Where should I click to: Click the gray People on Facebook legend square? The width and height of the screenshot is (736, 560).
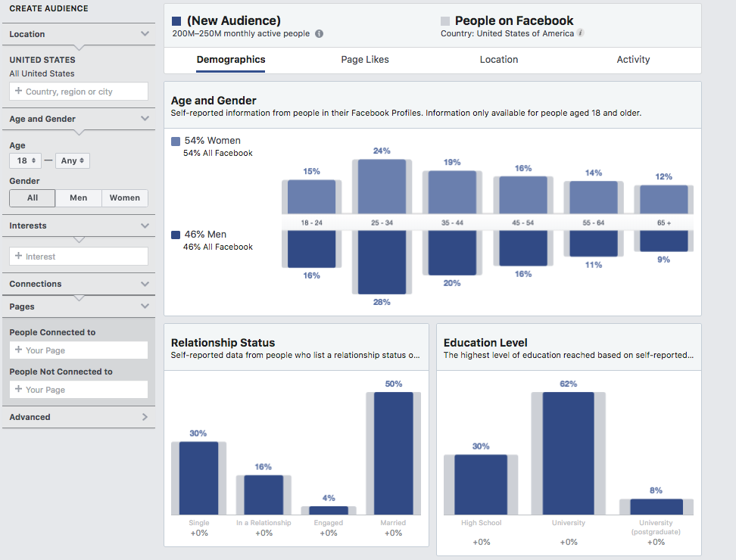445,20
